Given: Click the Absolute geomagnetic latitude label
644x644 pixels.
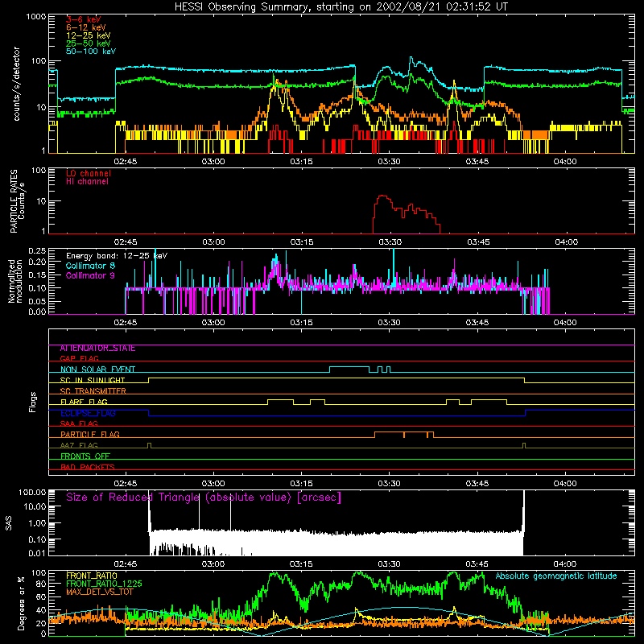Looking at the screenshot, I should tap(556, 576).
